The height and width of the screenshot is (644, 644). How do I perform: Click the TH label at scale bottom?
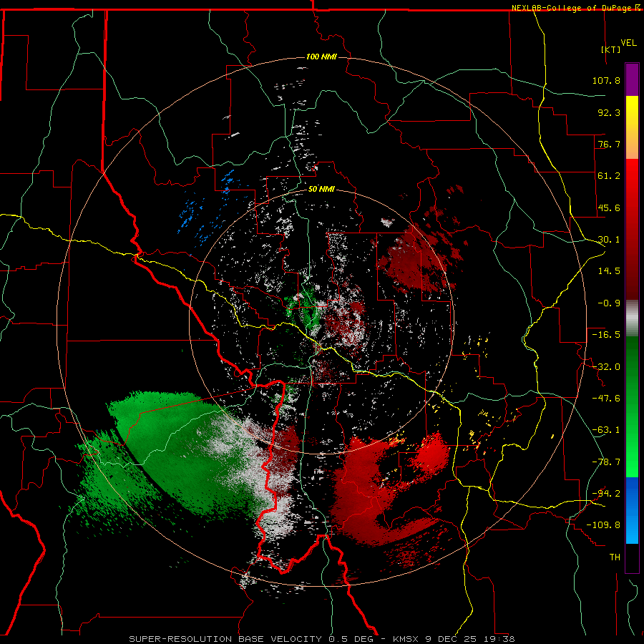click(x=615, y=557)
